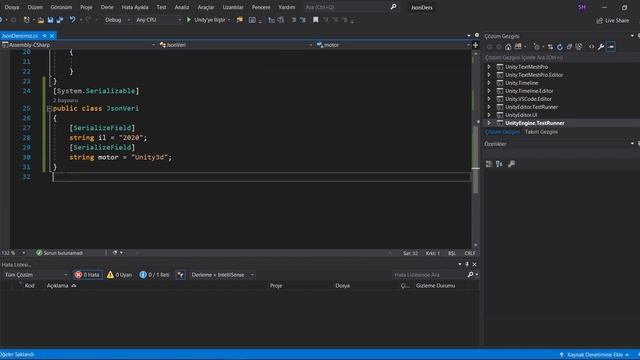Viewport: 640px width, 360px height.
Task: Open the Görünüm menu
Action: pos(61,7)
